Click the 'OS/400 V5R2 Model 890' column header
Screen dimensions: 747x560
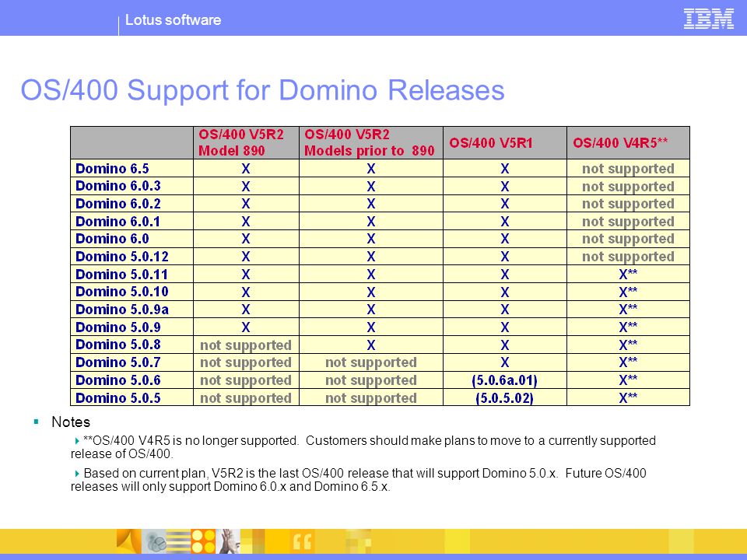pyautogui.click(x=241, y=142)
